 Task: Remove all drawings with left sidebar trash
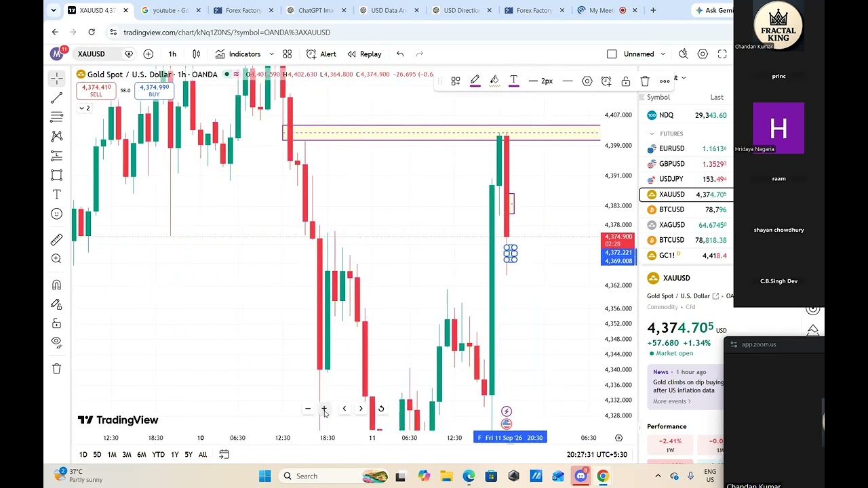[57, 369]
